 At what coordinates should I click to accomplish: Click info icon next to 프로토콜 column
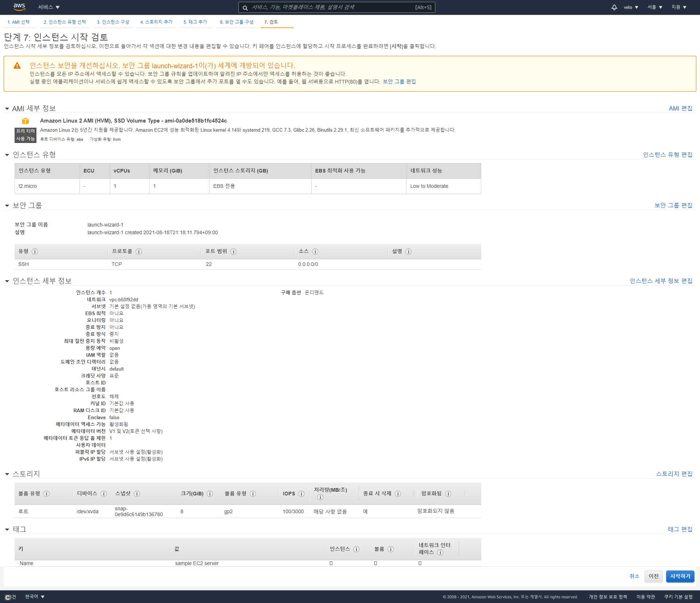click(139, 251)
